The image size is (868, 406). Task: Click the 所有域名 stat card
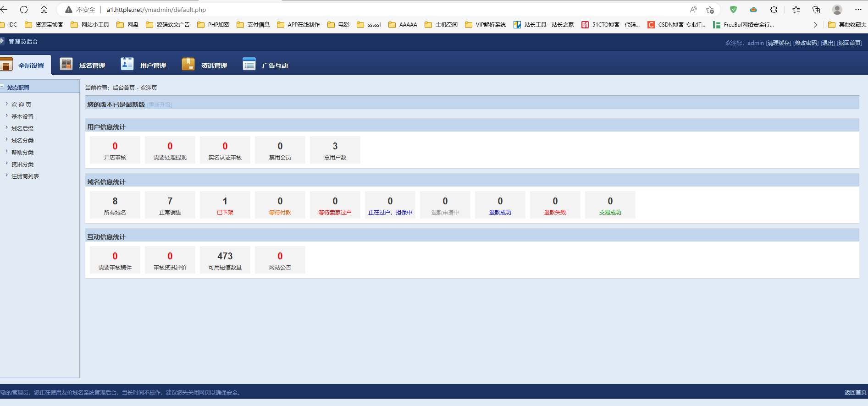tap(115, 205)
